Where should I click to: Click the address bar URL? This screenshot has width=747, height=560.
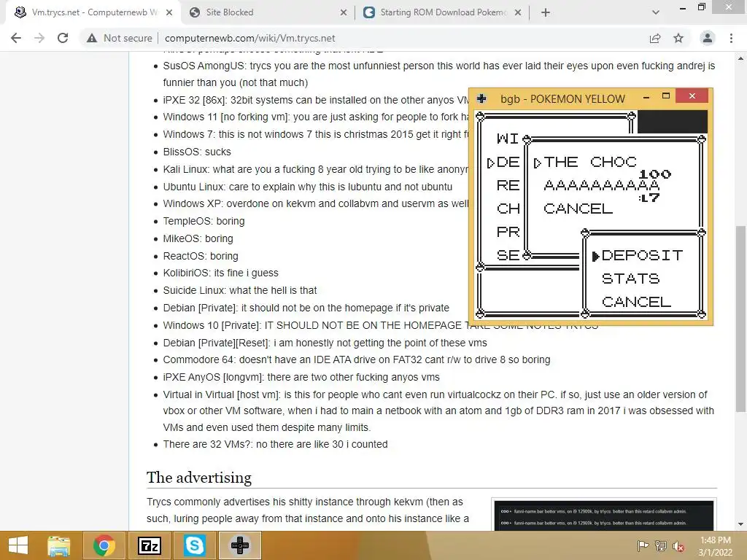(x=249, y=38)
